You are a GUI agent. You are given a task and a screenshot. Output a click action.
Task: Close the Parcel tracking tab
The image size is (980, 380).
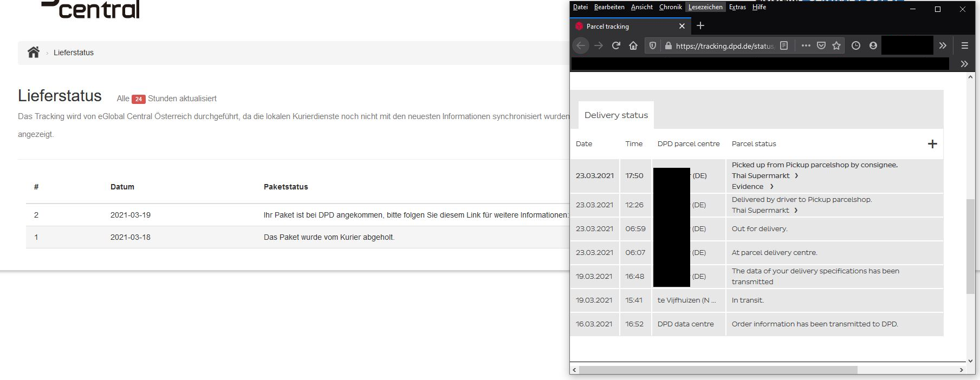pos(682,26)
